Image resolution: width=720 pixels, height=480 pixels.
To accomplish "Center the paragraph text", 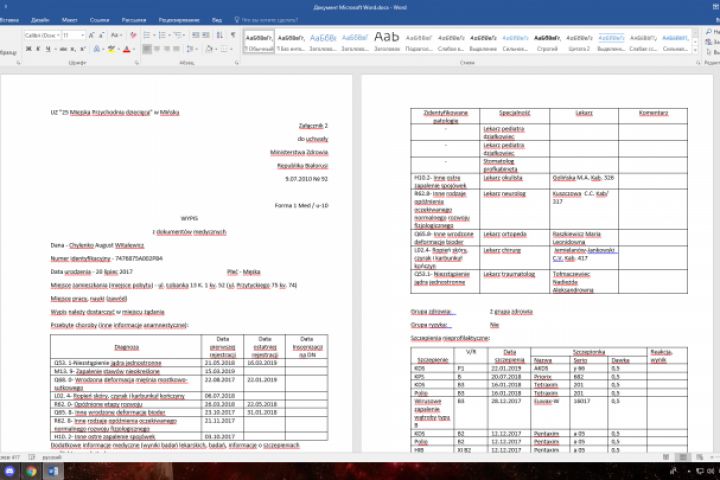I will pos(157,49).
